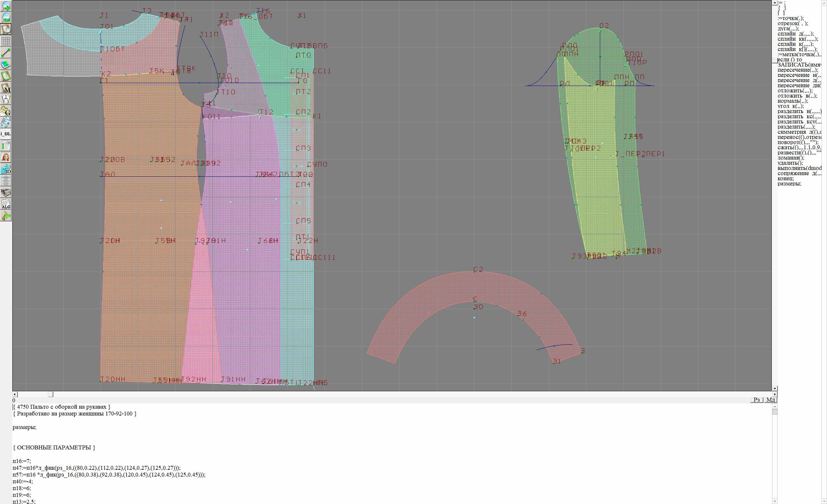The image size is (827, 504).
Task: Open the 3D view icon
Action: coord(6,169)
